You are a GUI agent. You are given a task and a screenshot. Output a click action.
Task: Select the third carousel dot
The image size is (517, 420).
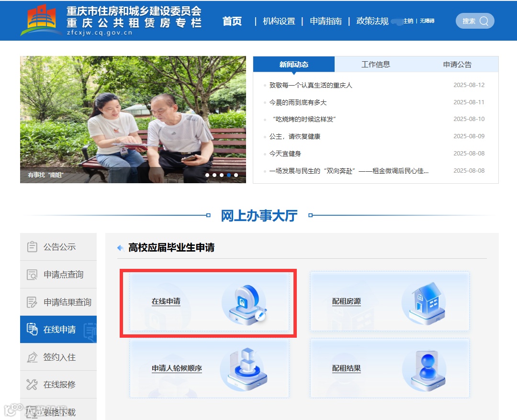point(222,175)
